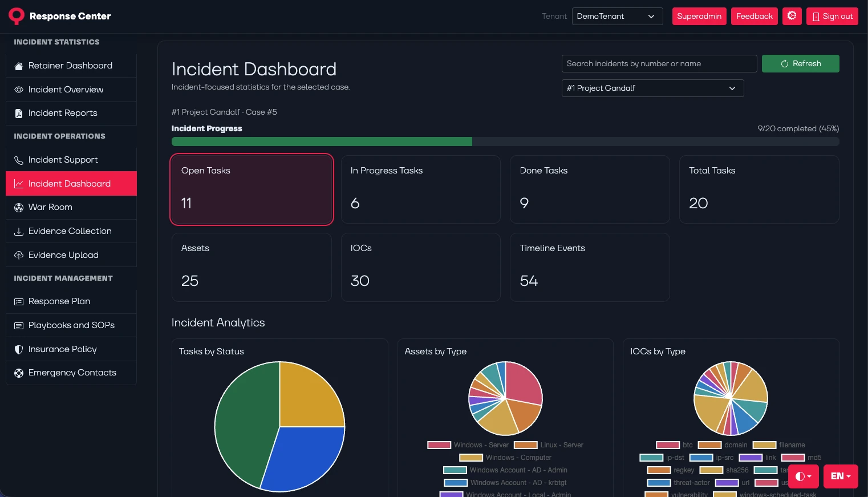This screenshot has height=497, width=868.
Task: Open settings via the gear icon button
Action: point(792,16)
